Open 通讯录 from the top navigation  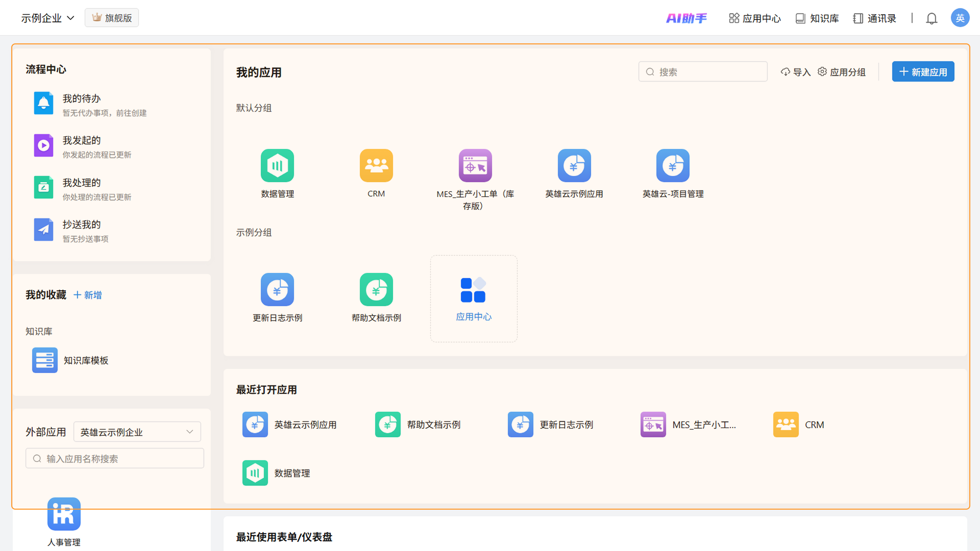[875, 18]
